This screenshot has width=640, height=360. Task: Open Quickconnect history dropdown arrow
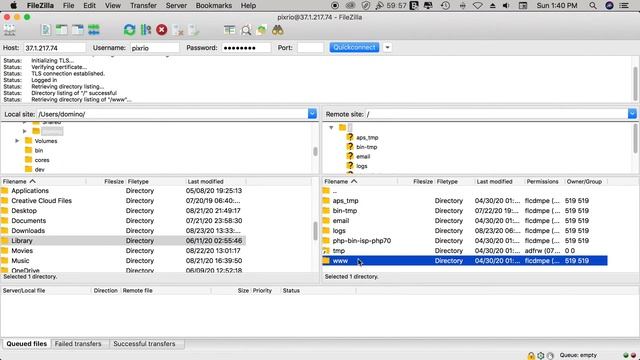coord(387,48)
